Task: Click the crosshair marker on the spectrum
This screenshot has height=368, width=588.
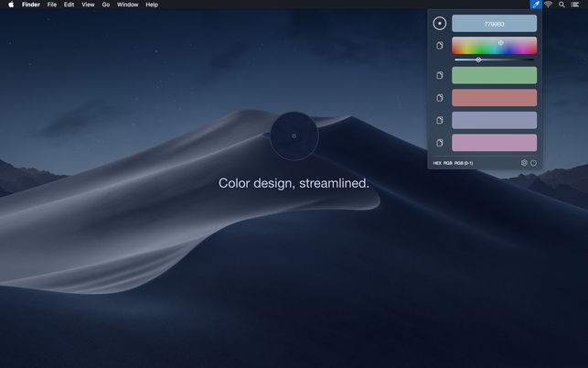Action: click(500, 42)
